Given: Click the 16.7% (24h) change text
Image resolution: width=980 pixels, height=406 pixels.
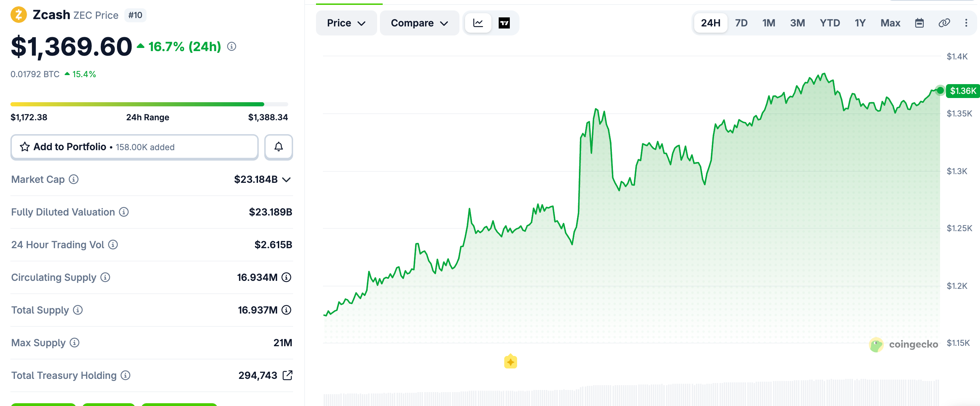Looking at the screenshot, I should 184,47.
